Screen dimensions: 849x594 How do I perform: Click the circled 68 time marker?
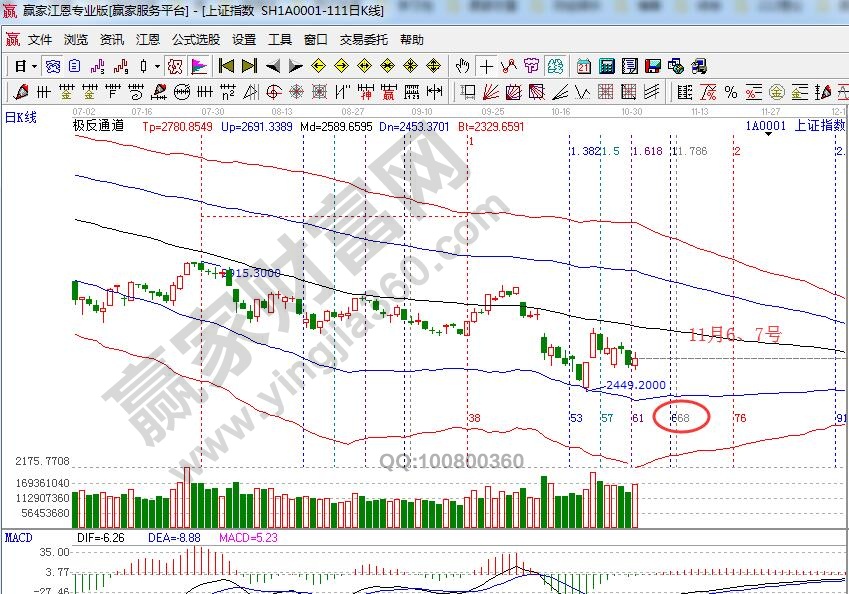[681, 417]
